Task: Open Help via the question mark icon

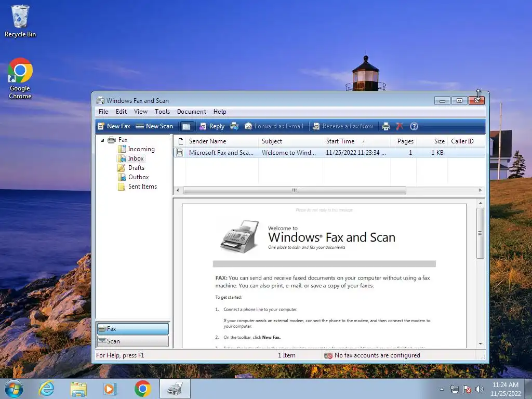Action: coord(414,127)
